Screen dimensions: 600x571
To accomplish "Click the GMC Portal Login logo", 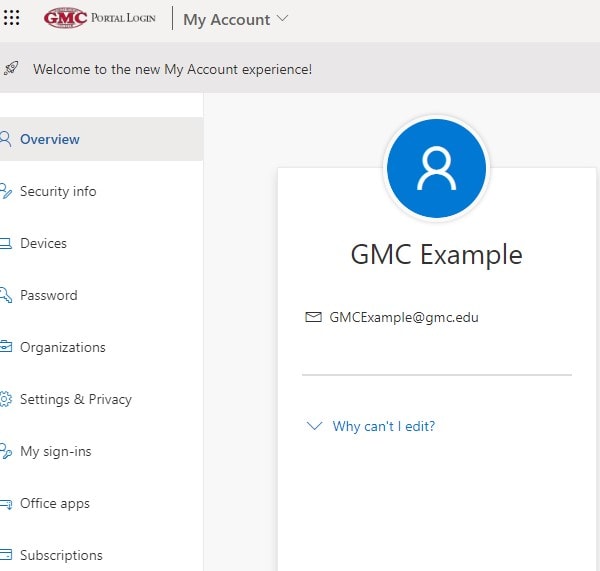I will 100,18.
